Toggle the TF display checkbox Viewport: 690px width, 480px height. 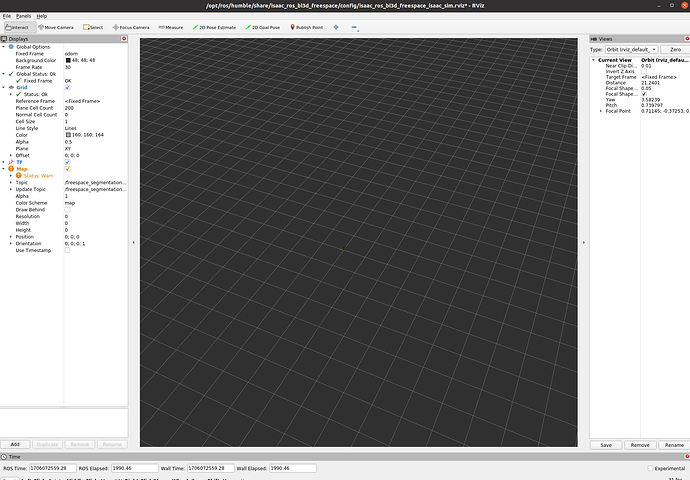(68, 162)
